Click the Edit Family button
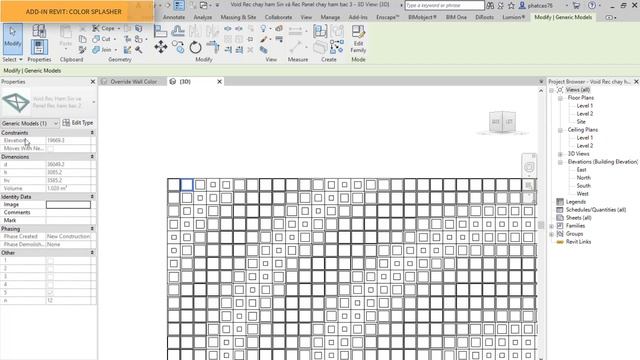Screen dimensions: 640x360 358,39
